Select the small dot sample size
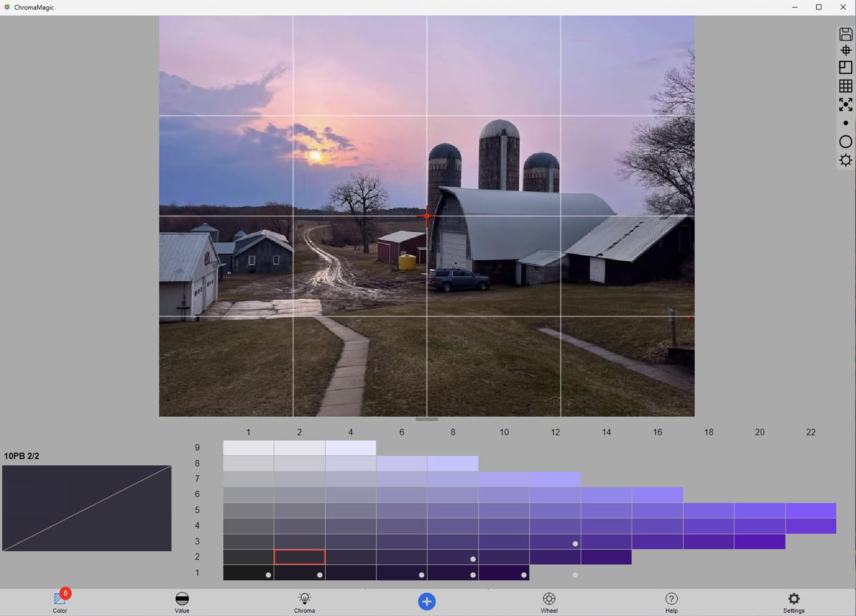Viewport: 856px width, 616px height. (x=845, y=123)
